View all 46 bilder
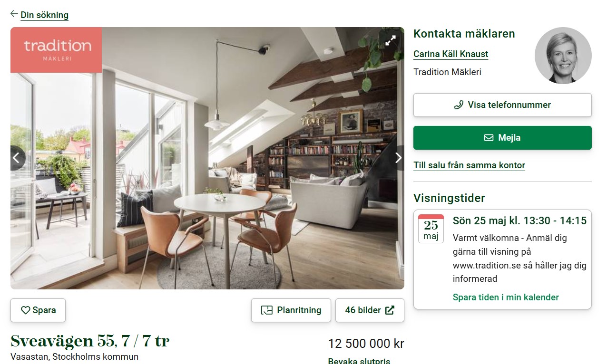This screenshot has height=364, width=607. point(370,310)
